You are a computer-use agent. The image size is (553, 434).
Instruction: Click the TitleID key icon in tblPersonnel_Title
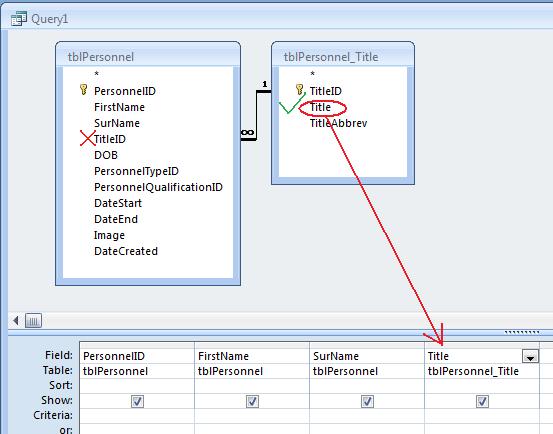pyautogui.click(x=299, y=90)
